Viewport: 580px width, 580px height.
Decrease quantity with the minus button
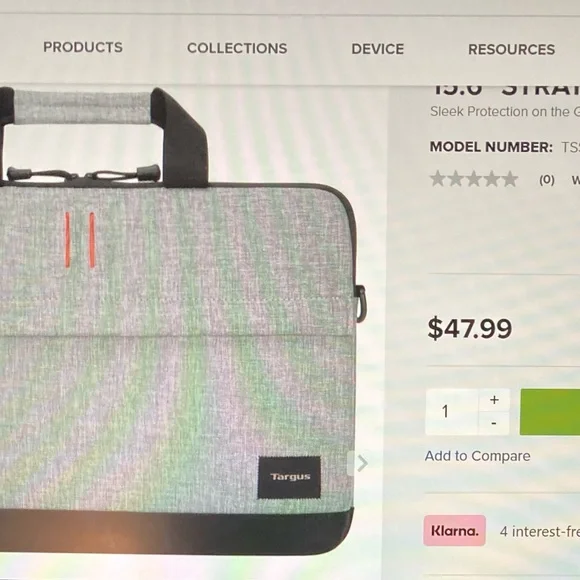494,424
